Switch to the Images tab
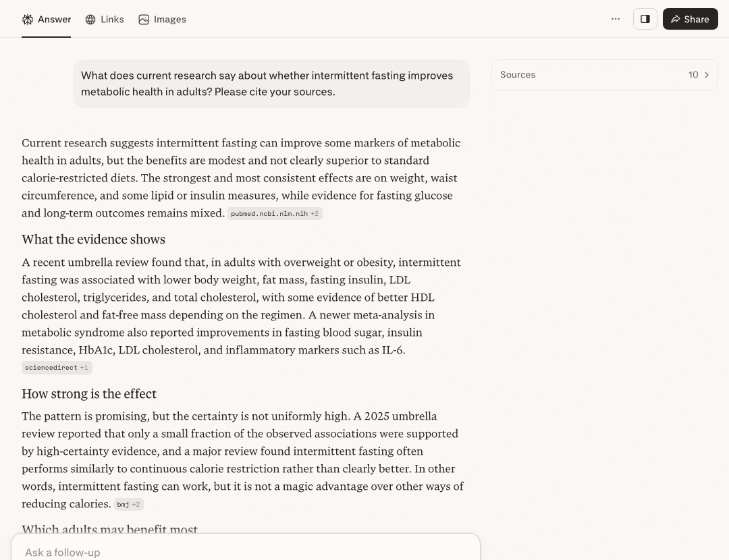The height and width of the screenshot is (560, 729). click(162, 20)
